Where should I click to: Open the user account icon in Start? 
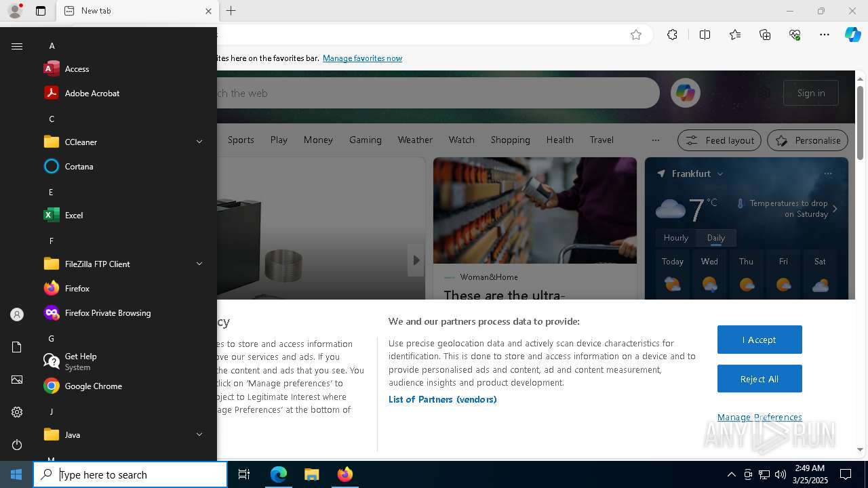click(x=17, y=314)
